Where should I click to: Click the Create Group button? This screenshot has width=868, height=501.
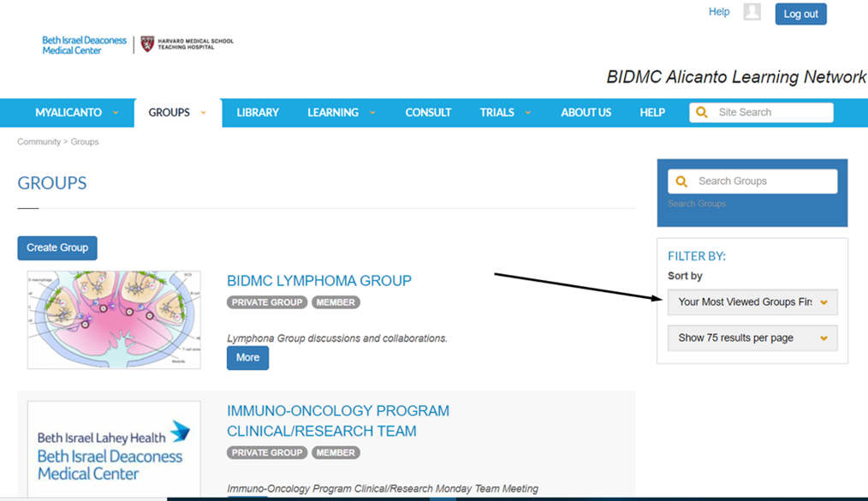pyautogui.click(x=57, y=248)
